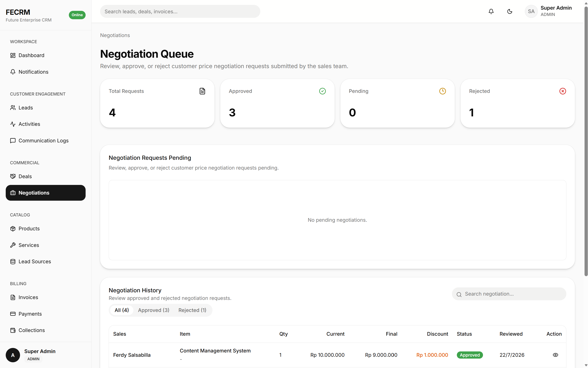Image resolution: width=588 pixels, height=368 pixels.
Task: Switch to the All (4) tab
Action: 122,310
